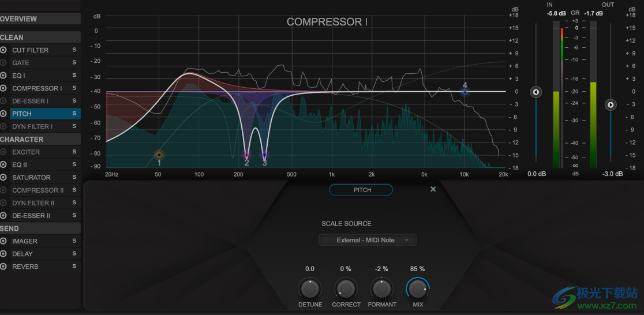Select EQ band 2 notch node

tap(246, 155)
